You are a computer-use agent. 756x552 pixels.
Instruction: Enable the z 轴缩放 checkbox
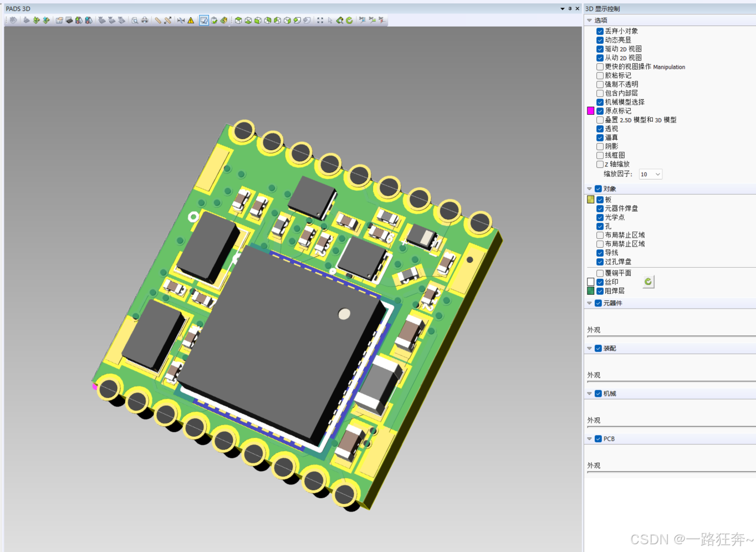[x=600, y=164]
